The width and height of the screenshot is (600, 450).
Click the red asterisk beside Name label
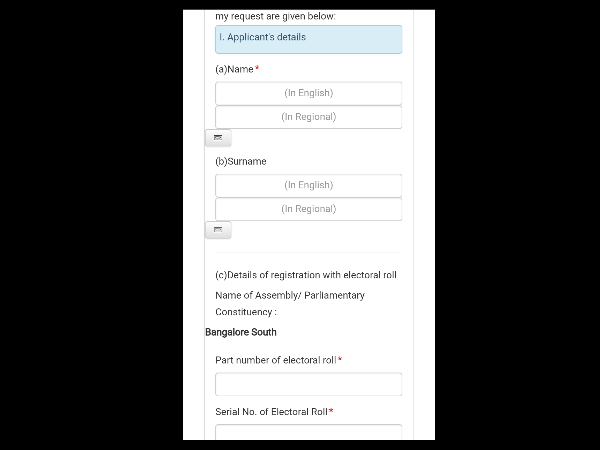coord(257,68)
